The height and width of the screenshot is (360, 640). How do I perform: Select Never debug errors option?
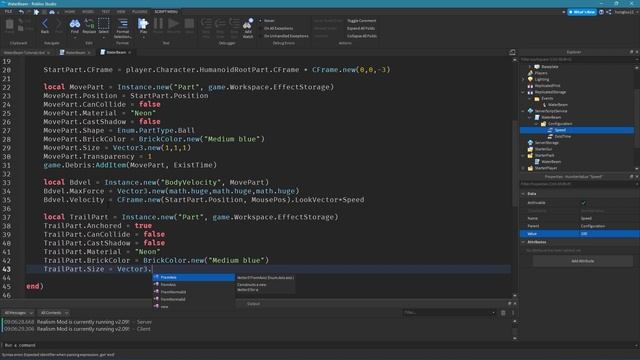tap(267, 20)
